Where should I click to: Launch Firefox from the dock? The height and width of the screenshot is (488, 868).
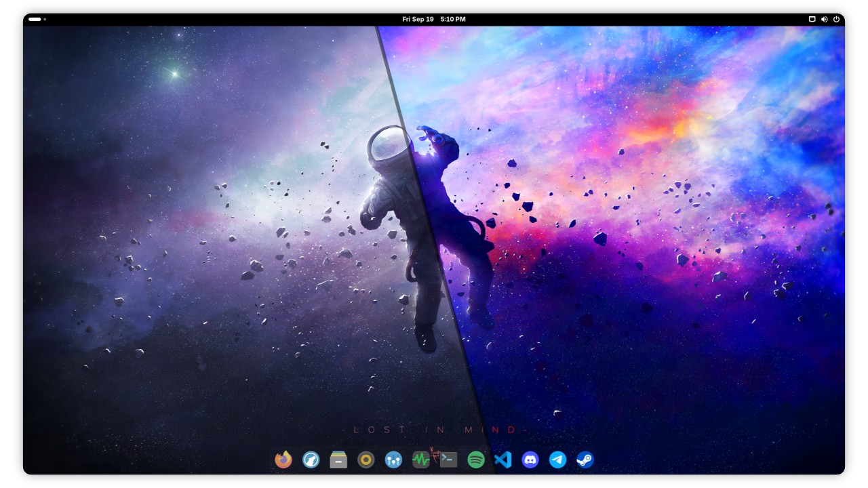coord(283,460)
